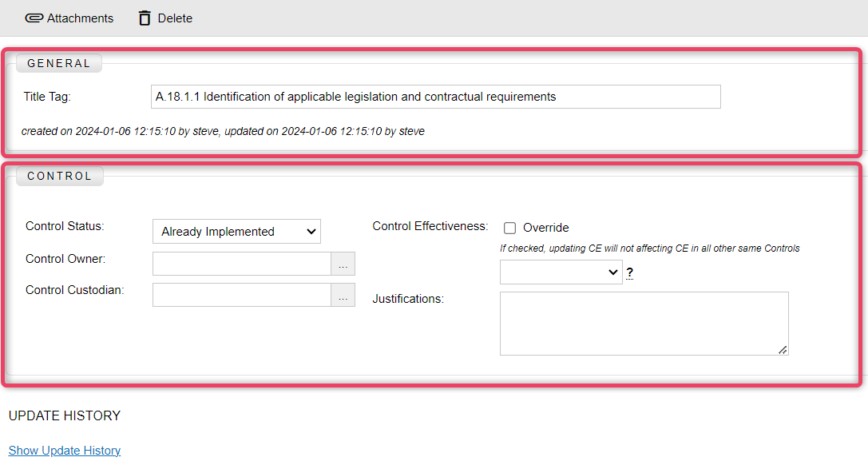Open the Control Custodian ellipsis picker

[343, 295]
